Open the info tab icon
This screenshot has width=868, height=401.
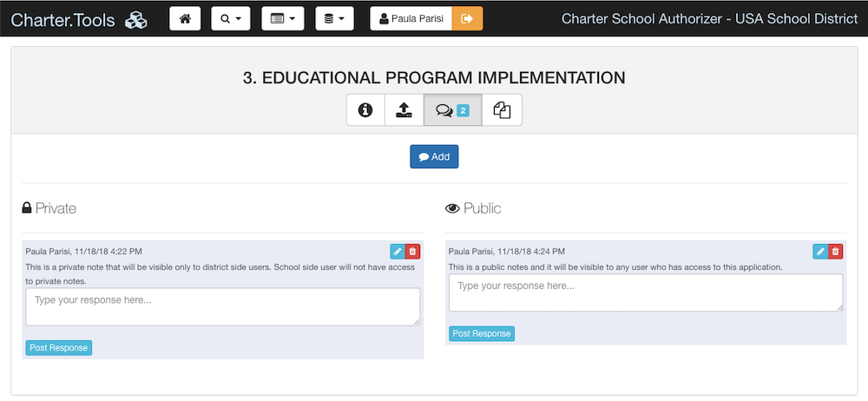(365, 110)
